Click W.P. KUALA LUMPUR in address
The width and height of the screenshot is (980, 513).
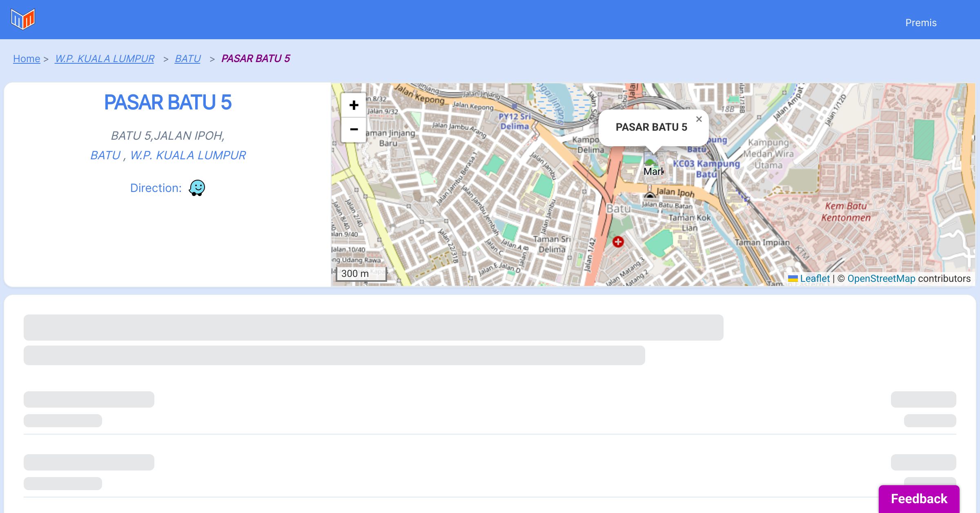point(188,155)
